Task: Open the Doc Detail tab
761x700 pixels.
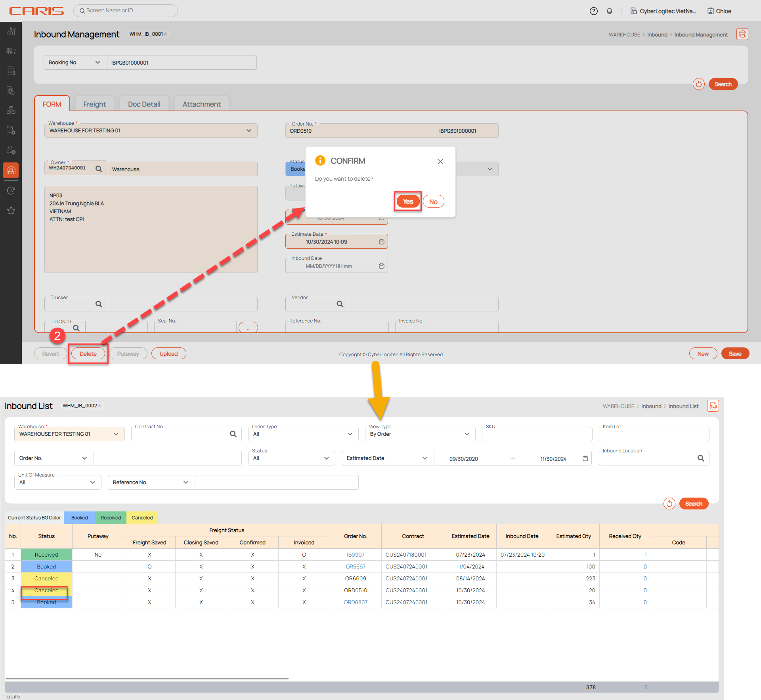Action: (x=144, y=104)
